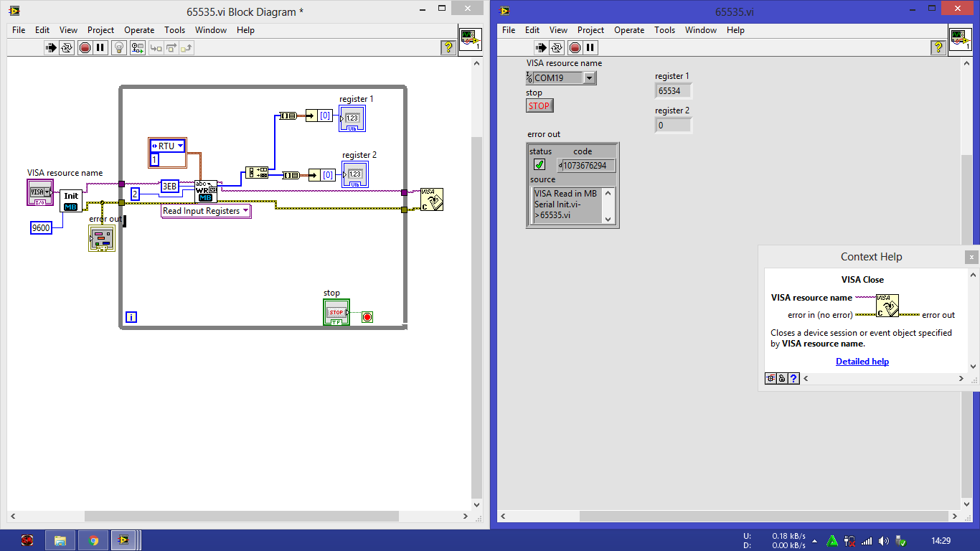Image resolution: width=980 pixels, height=551 pixels.
Task: Open the COM19 VISA resource dropdown
Action: [590, 78]
